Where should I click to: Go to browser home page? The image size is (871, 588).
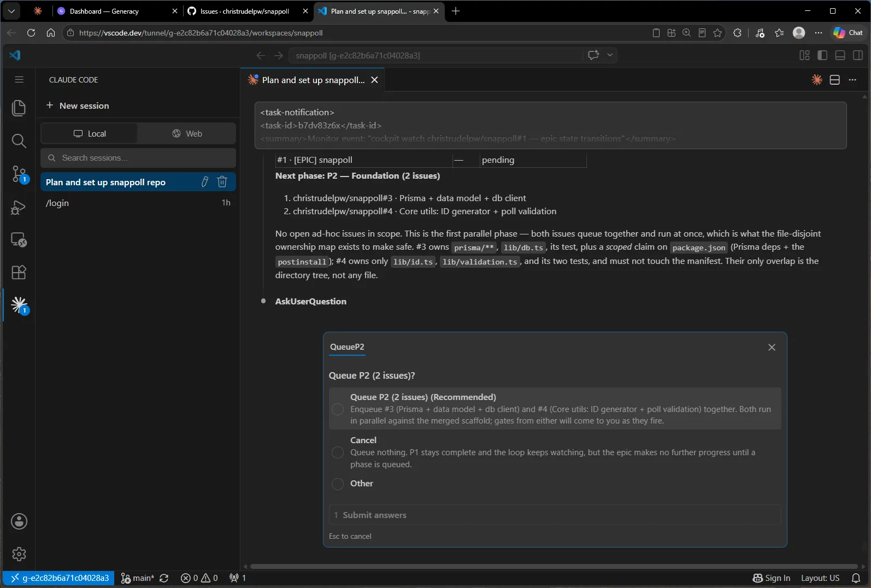pos(51,33)
